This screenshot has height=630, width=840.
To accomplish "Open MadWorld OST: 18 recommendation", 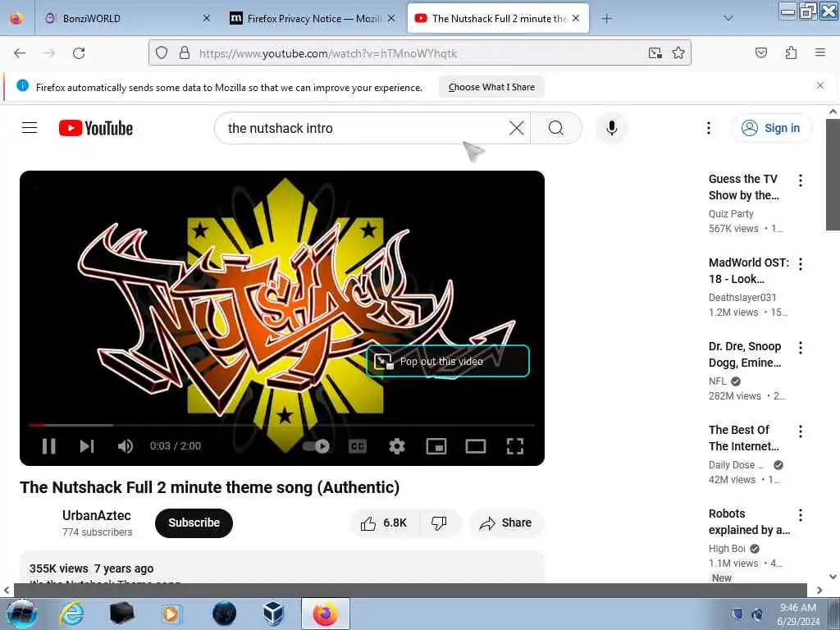I will (x=748, y=271).
